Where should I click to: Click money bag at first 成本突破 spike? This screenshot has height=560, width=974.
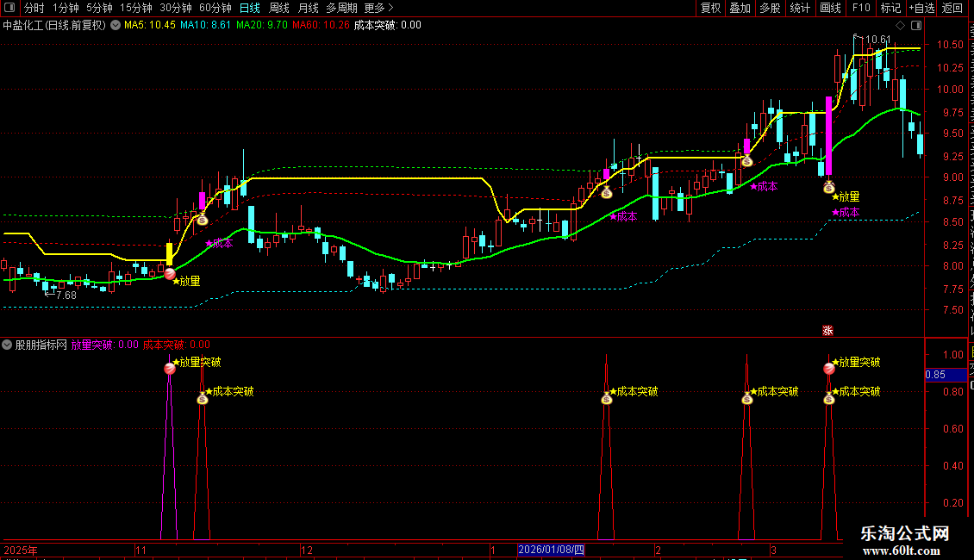[203, 399]
